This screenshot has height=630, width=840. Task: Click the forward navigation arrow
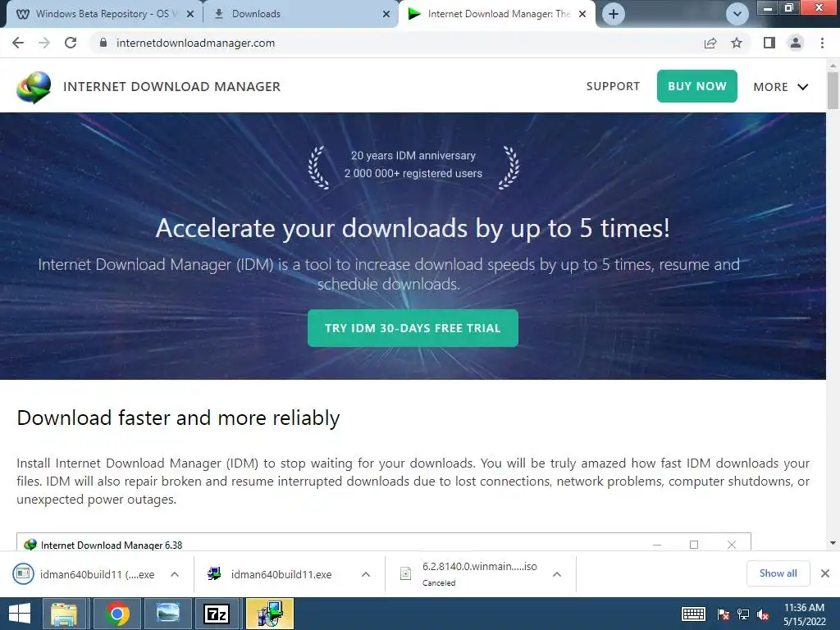pyautogui.click(x=44, y=43)
